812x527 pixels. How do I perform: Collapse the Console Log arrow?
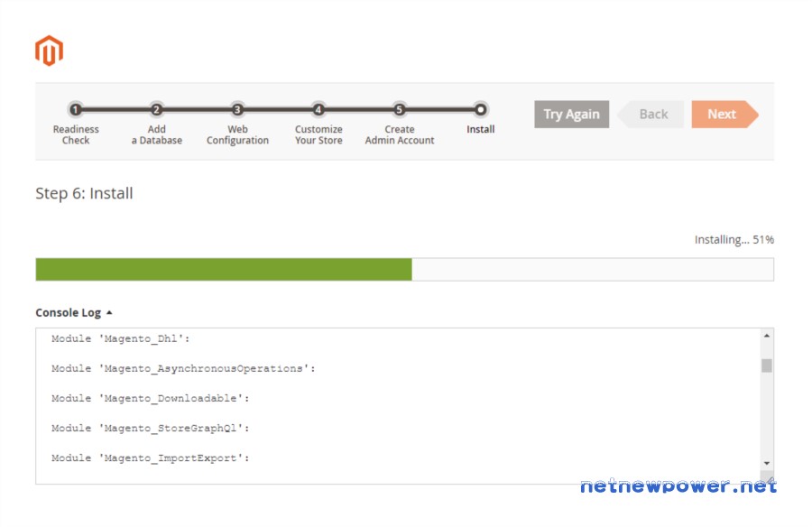tap(109, 312)
